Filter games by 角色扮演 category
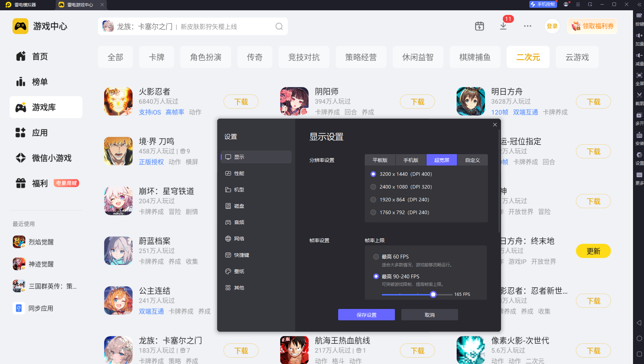Screen dimensions: 644x364 206,57
